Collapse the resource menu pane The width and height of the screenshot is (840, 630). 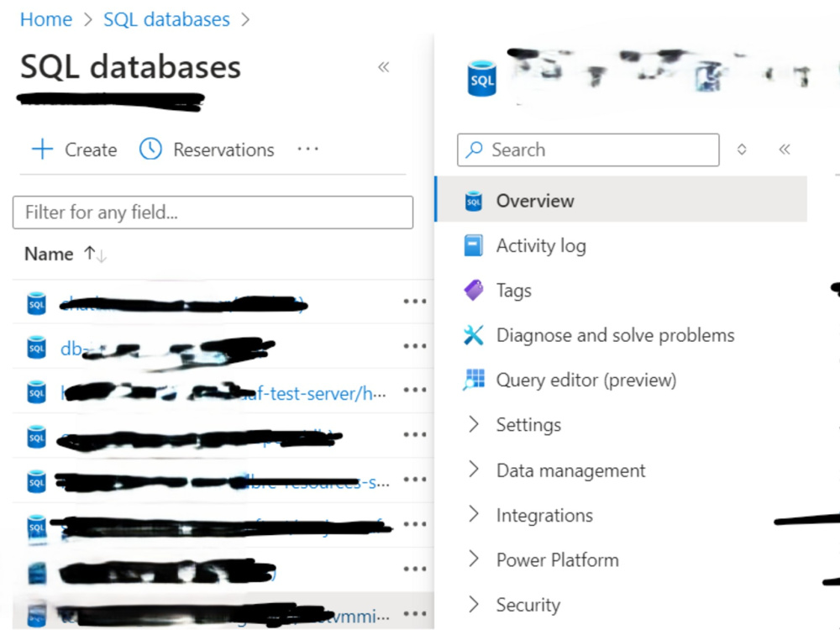pos(785,150)
